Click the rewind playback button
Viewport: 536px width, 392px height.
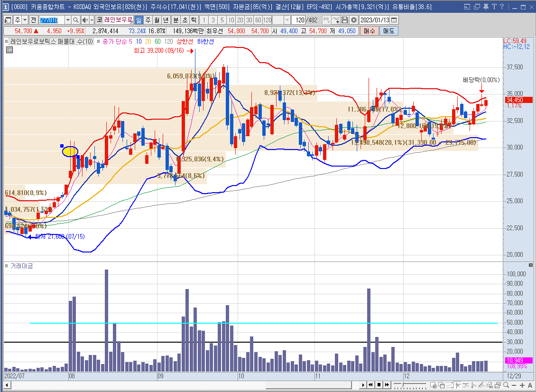click(x=370, y=385)
